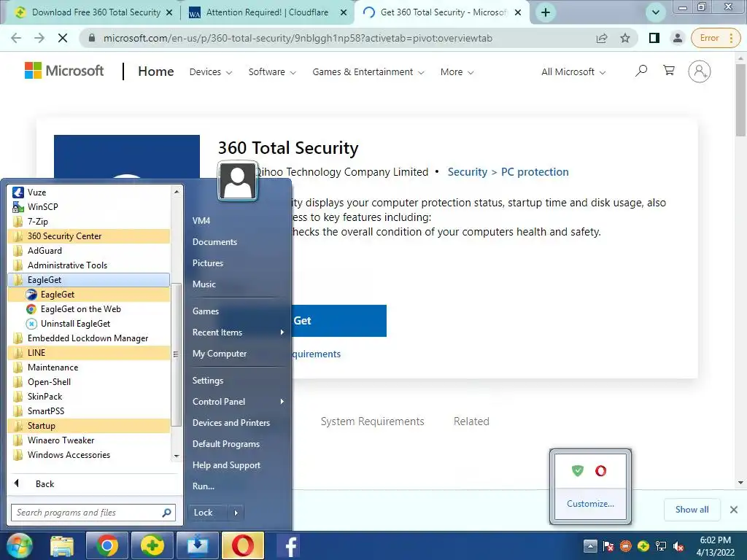Open File Explorer from the taskbar
The width and height of the screenshot is (747, 560).
[62, 545]
